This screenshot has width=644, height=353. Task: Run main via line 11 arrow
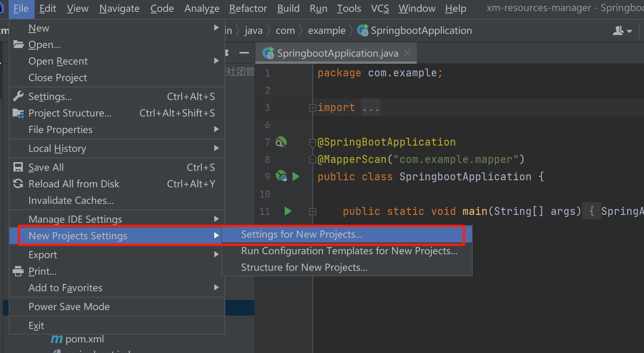pos(288,211)
